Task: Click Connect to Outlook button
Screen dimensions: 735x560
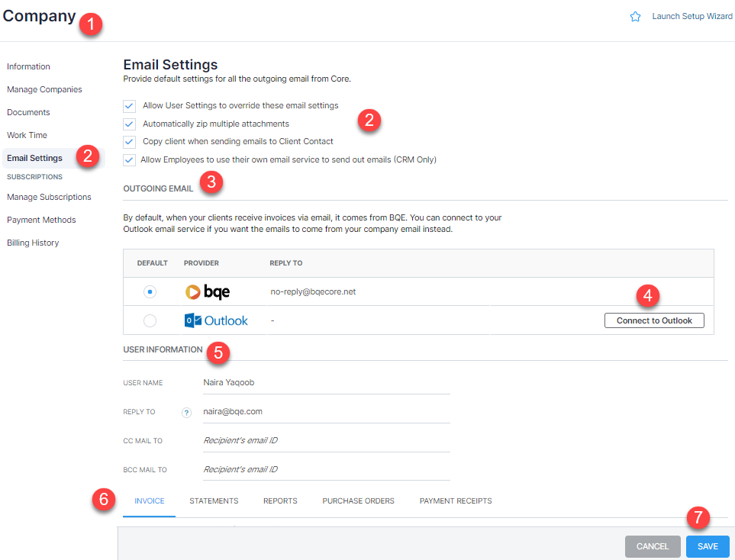Action: click(654, 320)
